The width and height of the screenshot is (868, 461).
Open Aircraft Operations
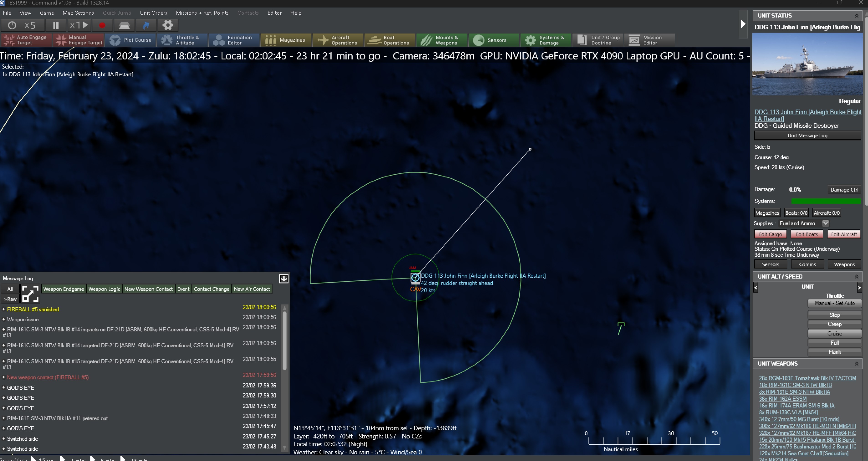click(x=338, y=40)
